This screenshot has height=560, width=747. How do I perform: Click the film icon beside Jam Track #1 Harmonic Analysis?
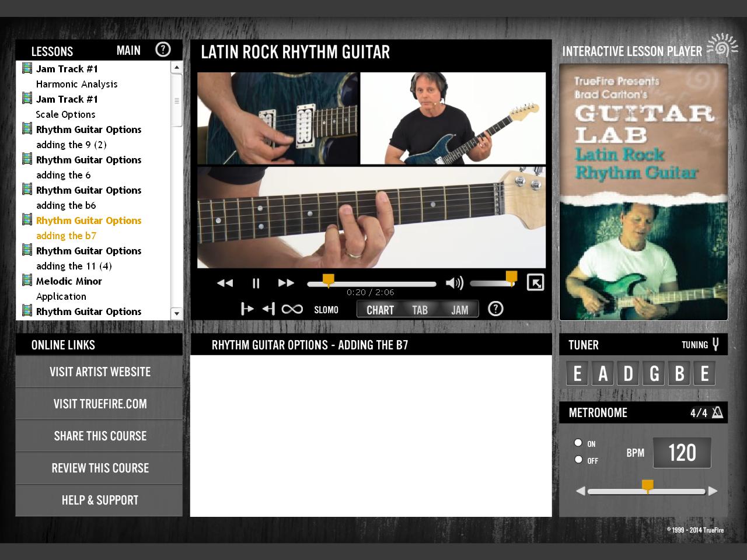(x=27, y=68)
